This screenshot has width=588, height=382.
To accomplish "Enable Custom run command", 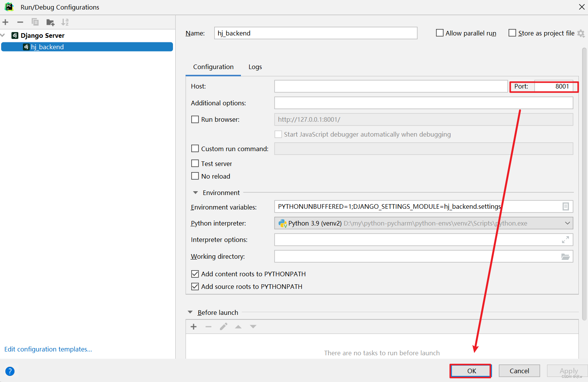I will click(x=195, y=148).
